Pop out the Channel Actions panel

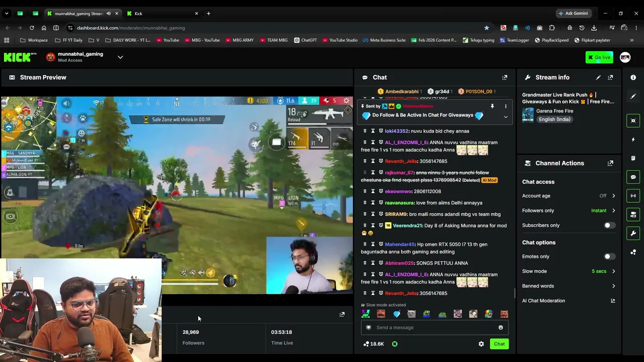(610, 163)
